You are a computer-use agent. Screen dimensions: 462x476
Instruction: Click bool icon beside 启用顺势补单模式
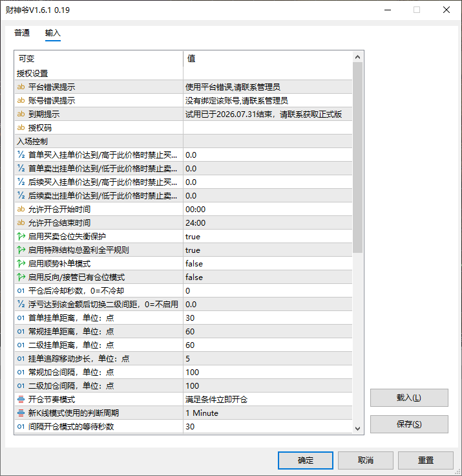[21, 263]
